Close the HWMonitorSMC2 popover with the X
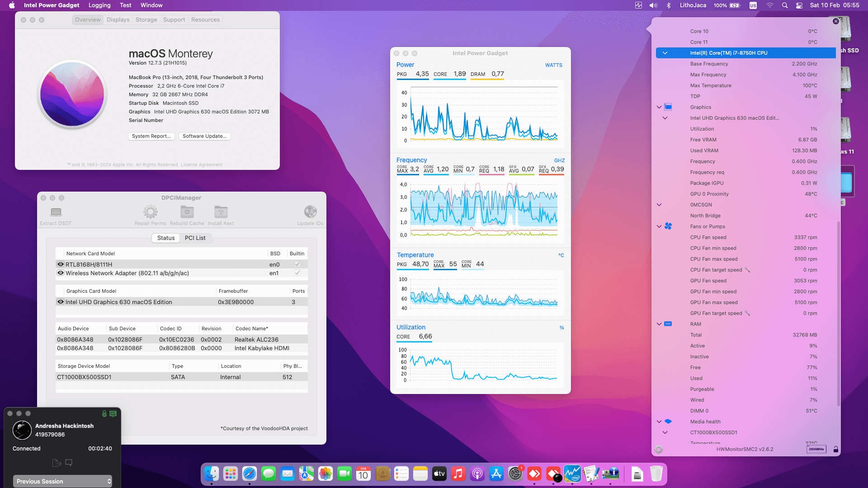868x488 pixels. click(836, 21)
